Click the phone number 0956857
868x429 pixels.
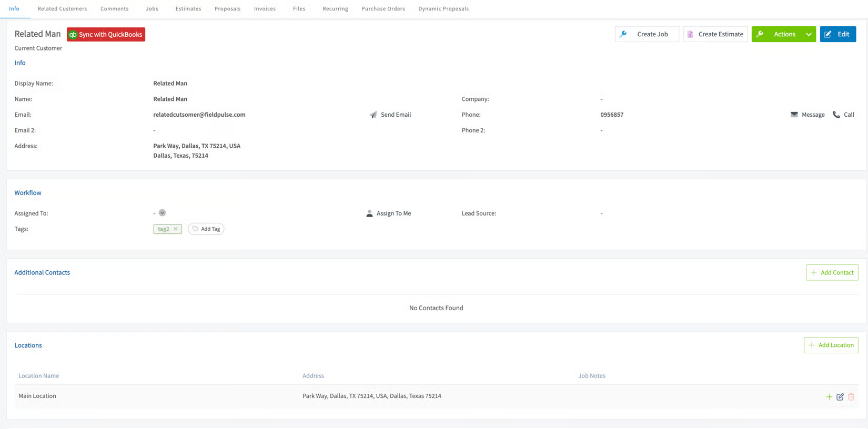(x=612, y=115)
